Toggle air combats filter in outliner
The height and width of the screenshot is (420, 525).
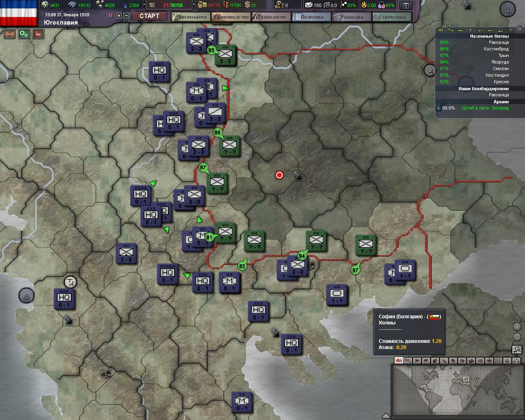[480, 30]
